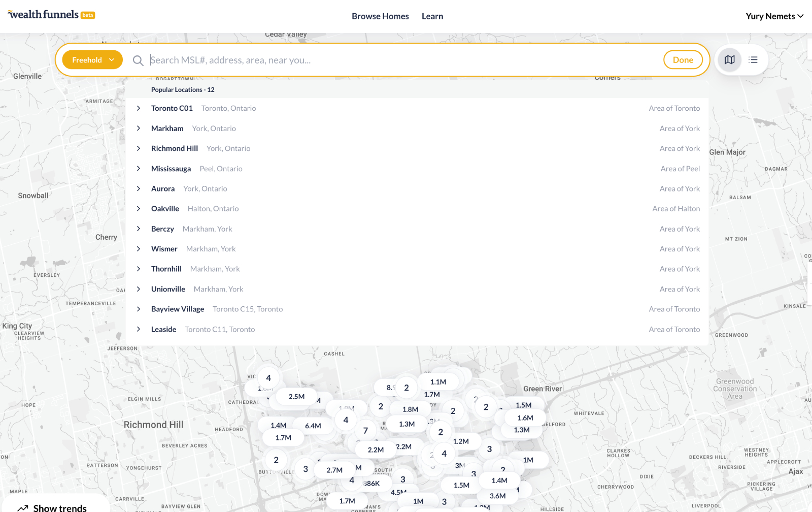Expand the Toronto C01 row chevron

pos(139,108)
